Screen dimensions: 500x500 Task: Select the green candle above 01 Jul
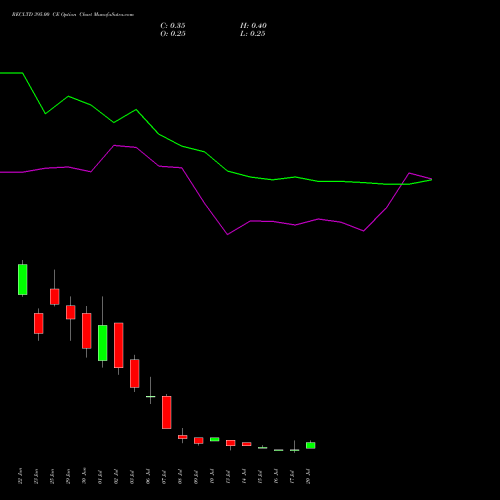coord(103,343)
